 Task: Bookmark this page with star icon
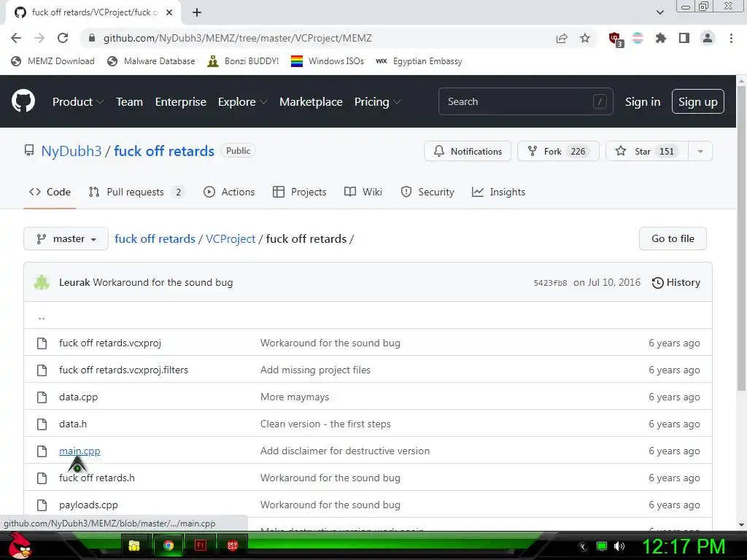pos(585,38)
